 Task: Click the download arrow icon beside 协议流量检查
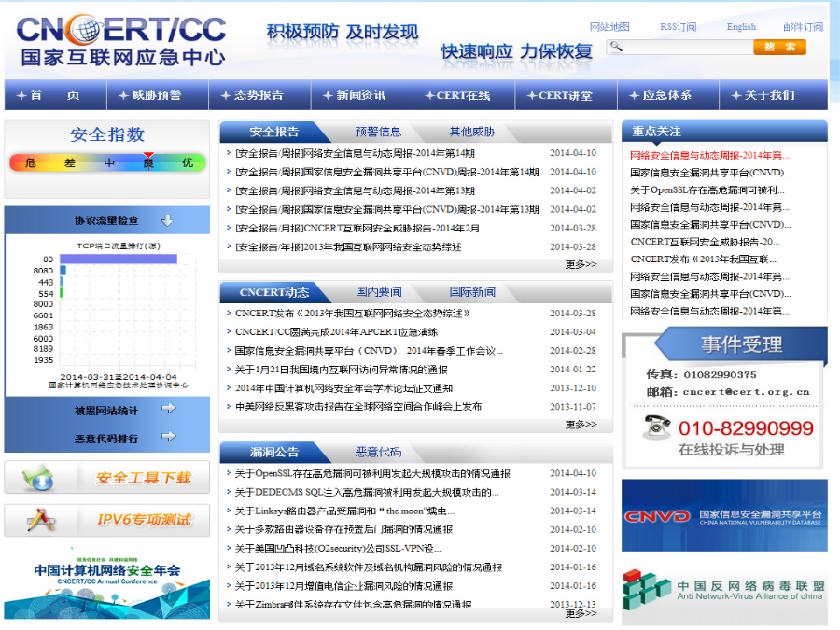click(167, 220)
